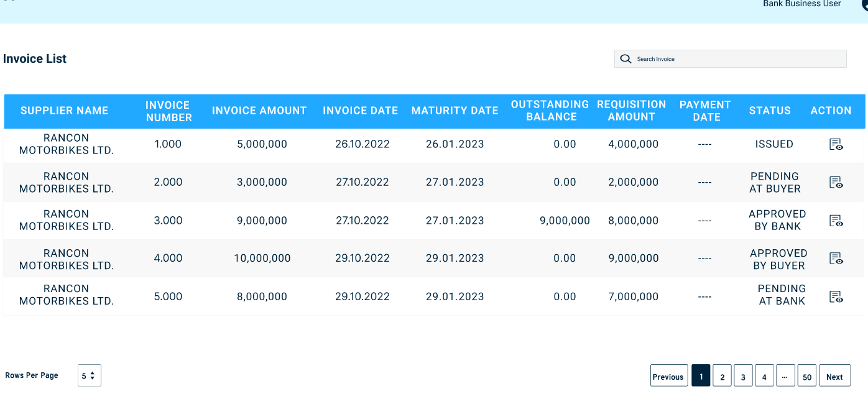This screenshot has width=868, height=404.
Task: Click the search magnifier icon
Action: (626, 59)
